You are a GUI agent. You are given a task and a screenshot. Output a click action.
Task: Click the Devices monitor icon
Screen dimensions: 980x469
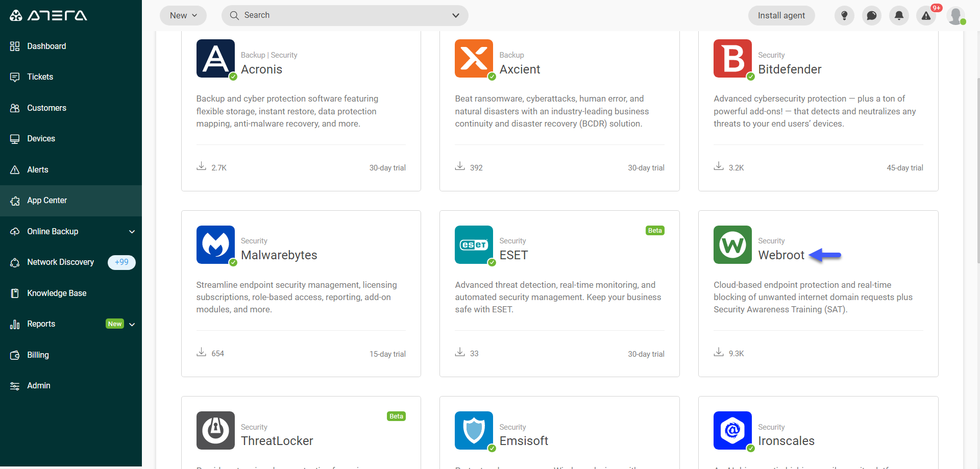15,139
